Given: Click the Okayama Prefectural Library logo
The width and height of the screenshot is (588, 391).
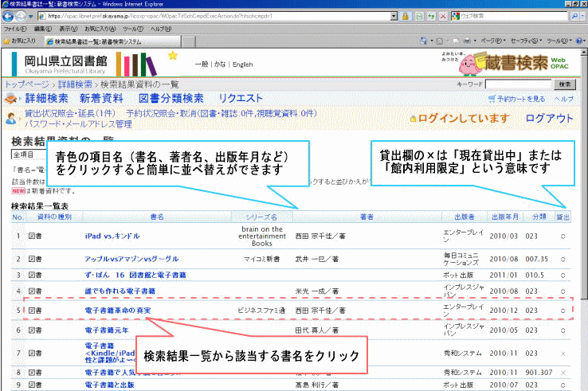Looking at the screenshot, I should (x=62, y=64).
